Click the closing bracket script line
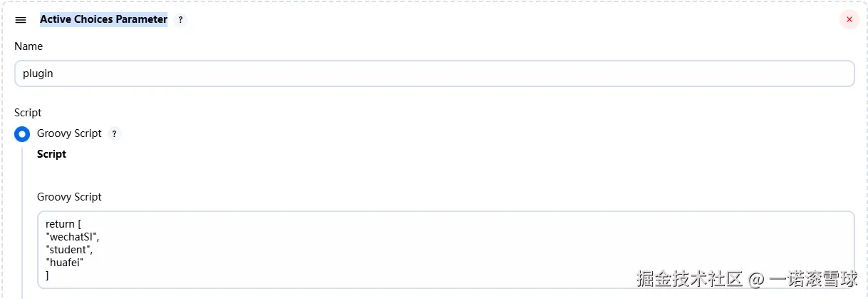 47,275
